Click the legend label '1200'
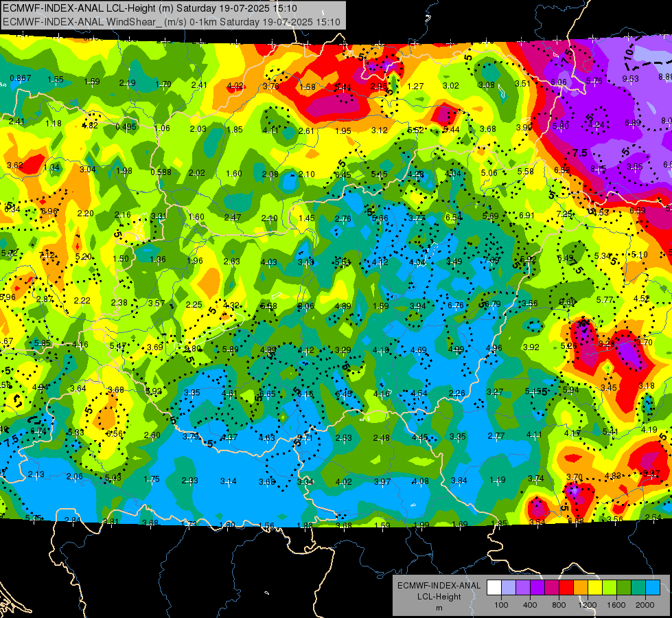The width and height of the screenshot is (672, 618). [587, 605]
